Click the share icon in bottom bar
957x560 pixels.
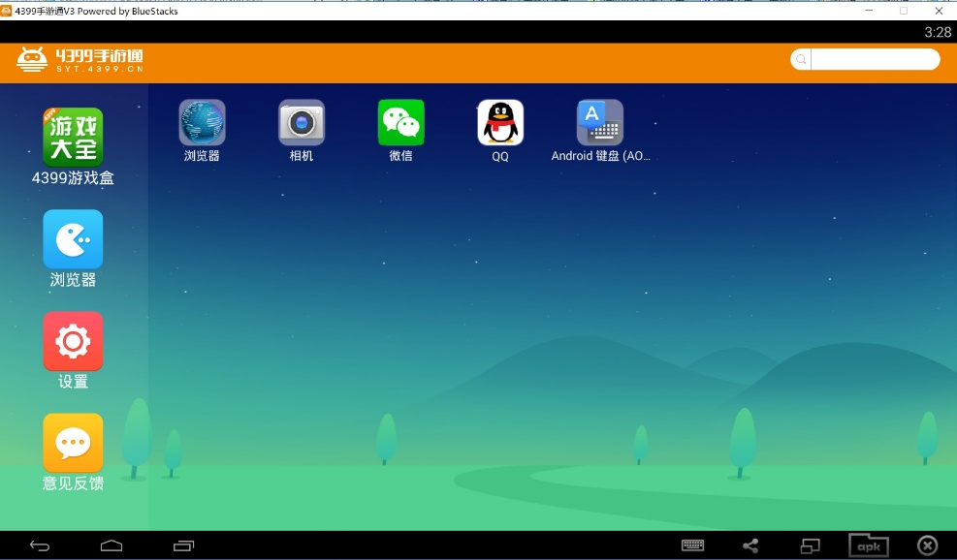pos(750,546)
